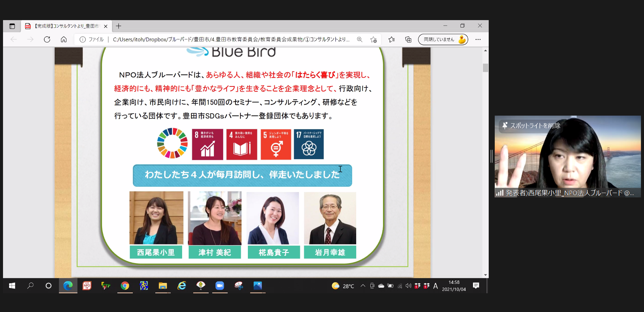The height and width of the screenshot is (312, 644).
Task: Open the NPO app taskbar icon
Action: 87,286
